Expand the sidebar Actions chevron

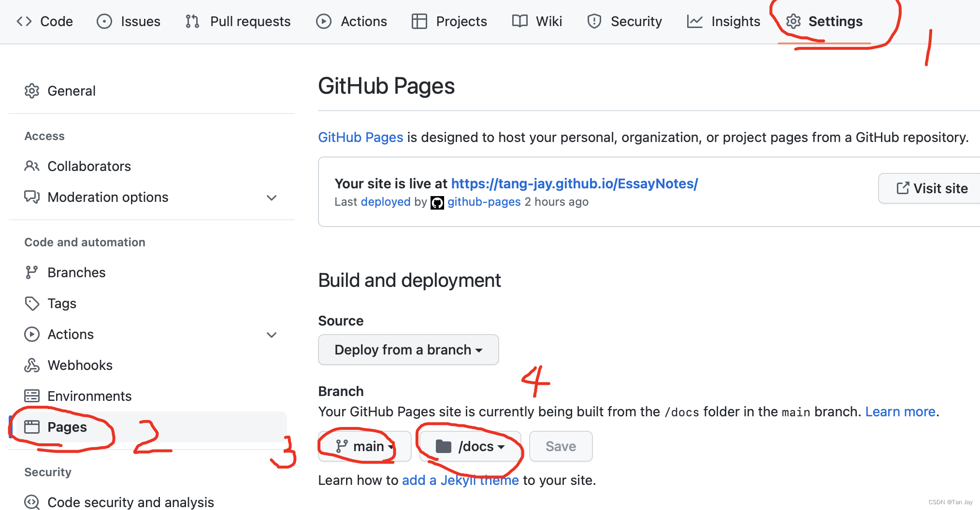coord(272,335)
